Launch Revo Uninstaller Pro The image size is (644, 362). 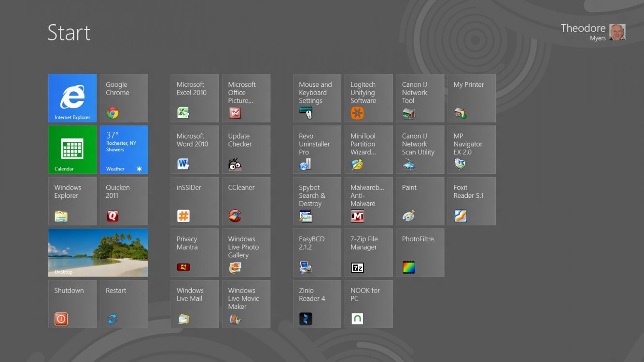pyautogui.click(x=317, y=150)
